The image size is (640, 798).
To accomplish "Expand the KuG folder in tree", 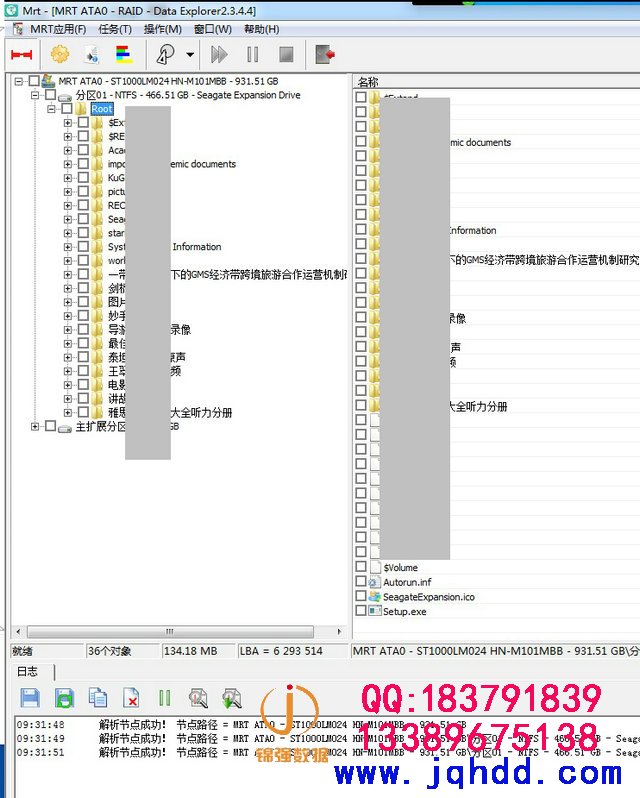I will [68, 178].
